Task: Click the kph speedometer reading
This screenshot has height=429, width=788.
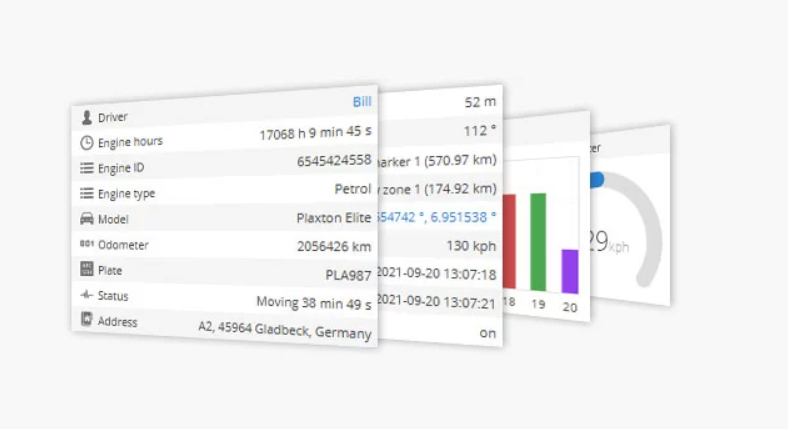Action: (x=610, y=242)
